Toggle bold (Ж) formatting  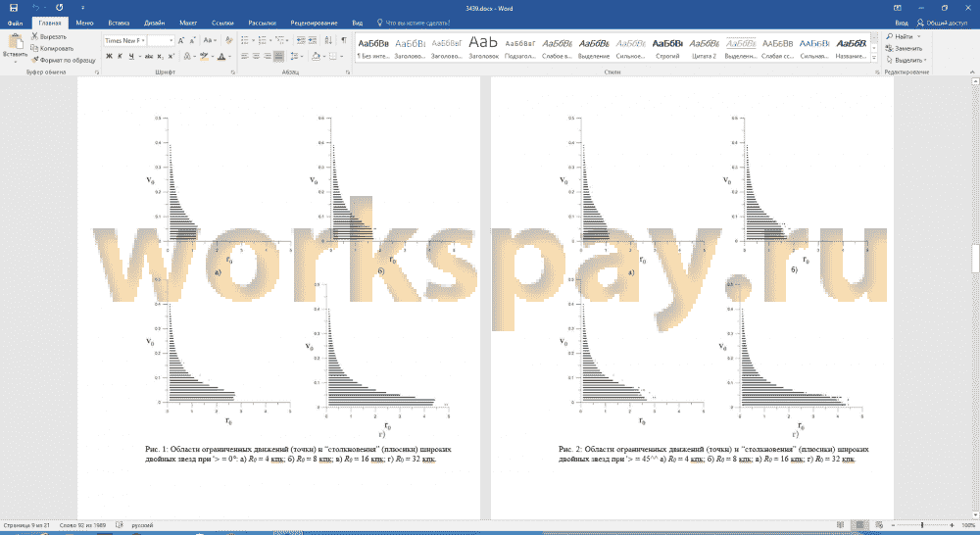(109, 56)
